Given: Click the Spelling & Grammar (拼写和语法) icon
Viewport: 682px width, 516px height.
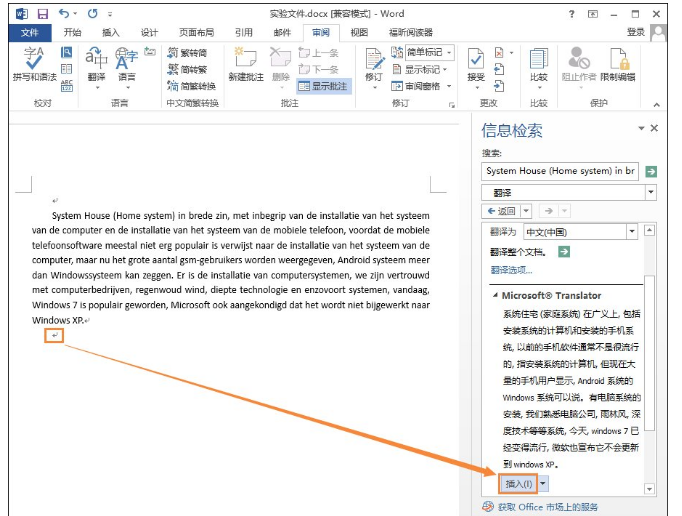Looking at the screenshot, I should (x=34, y=64).
